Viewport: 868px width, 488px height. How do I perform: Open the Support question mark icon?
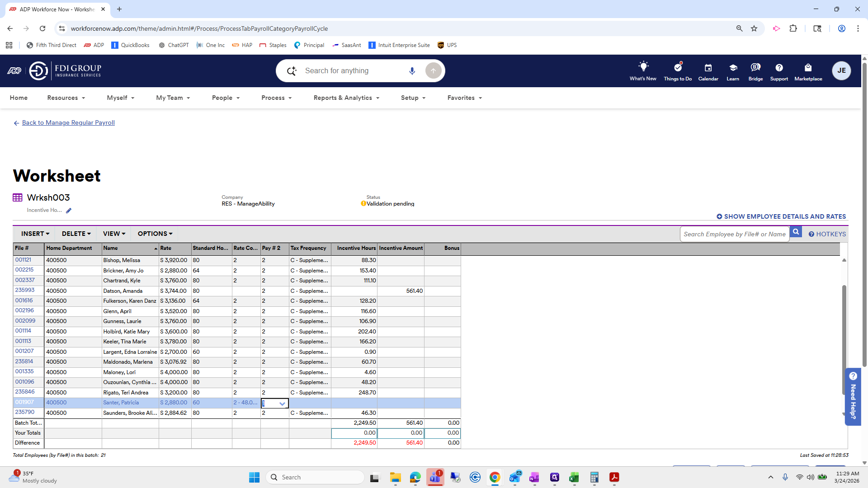[779, 68]
